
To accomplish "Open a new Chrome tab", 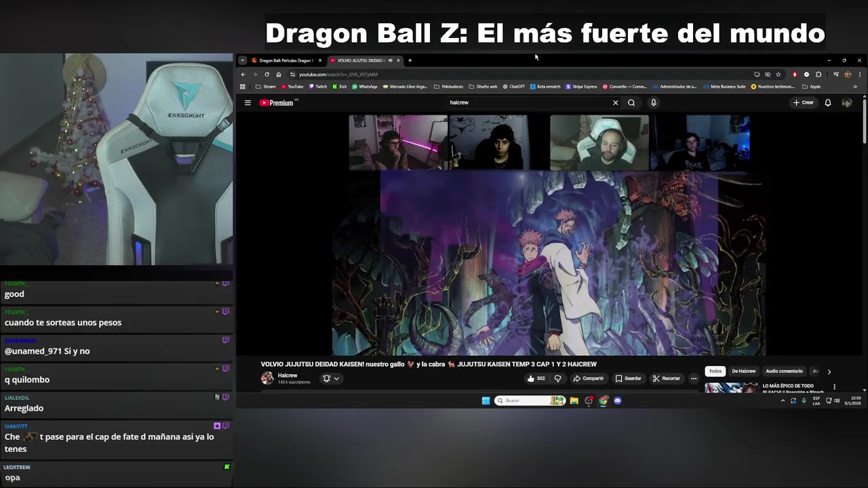I will (x=410, y=60).
